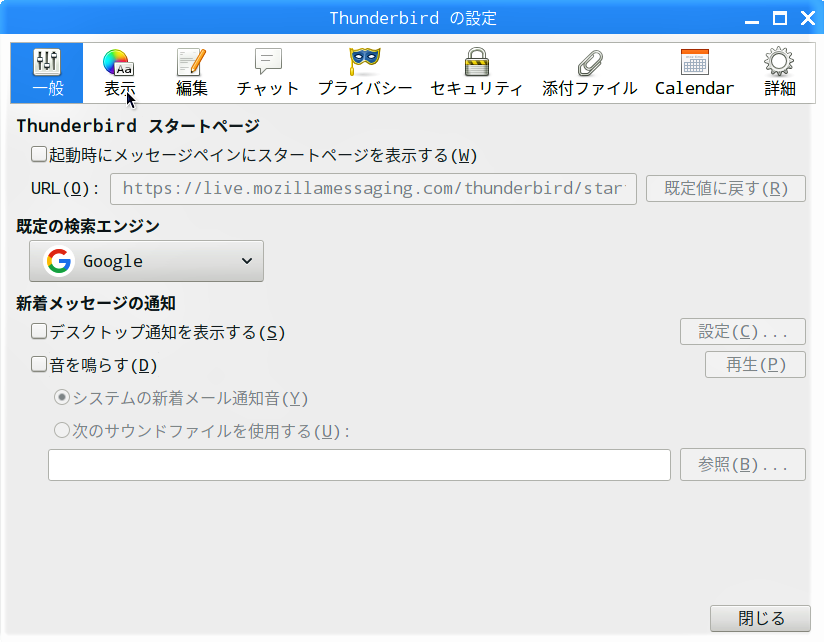Click 既定値に戻す button
Viewport: 824px width, 642px height.
click(726, 189)
